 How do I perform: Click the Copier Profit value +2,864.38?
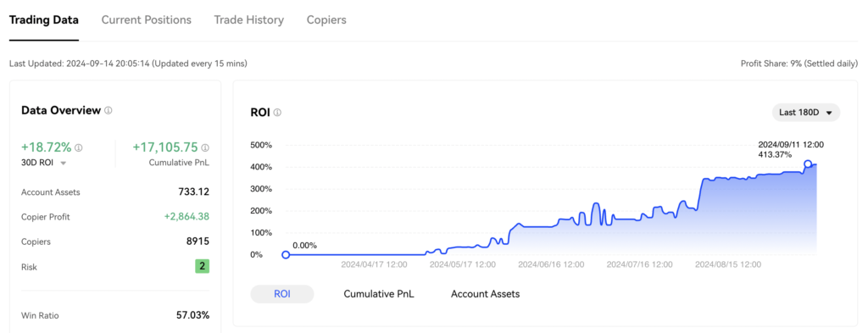[186, 217]
